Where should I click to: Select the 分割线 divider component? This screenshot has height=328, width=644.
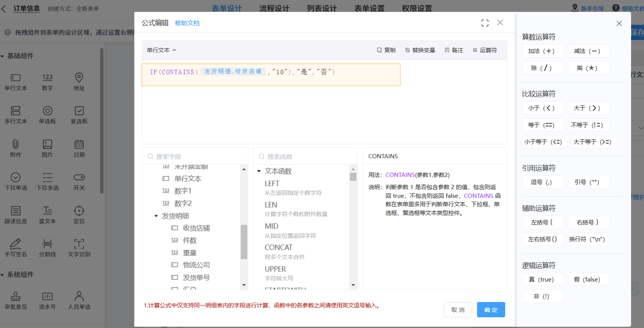pyautogui.click(x=47, y=248)
